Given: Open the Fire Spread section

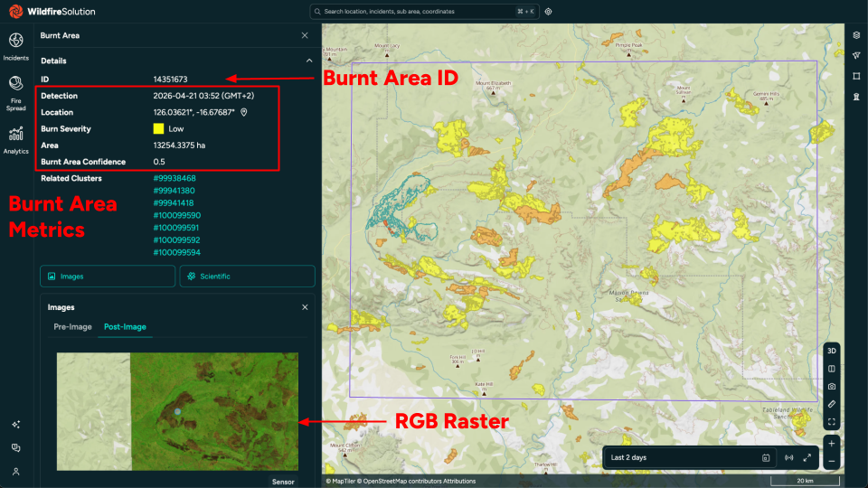Looking at the screenshot, I should tap(15, 94).
